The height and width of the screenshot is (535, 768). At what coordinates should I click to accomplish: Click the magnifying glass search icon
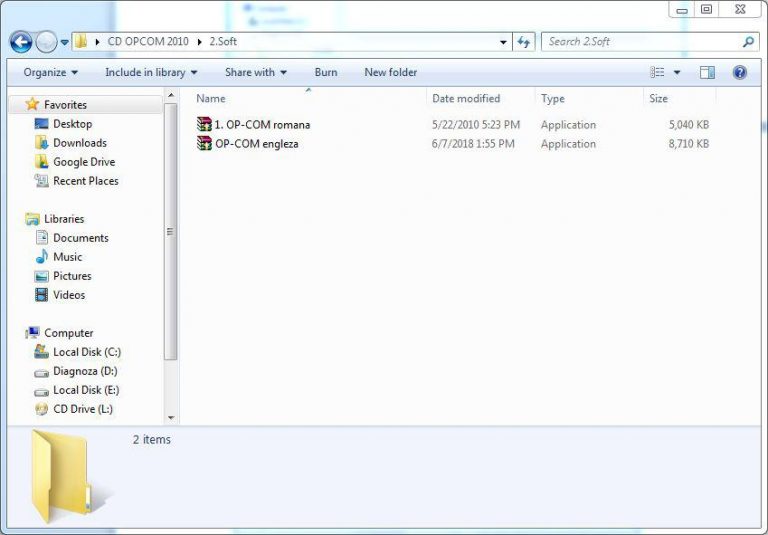pyautogui.click(x=748, y=42)
